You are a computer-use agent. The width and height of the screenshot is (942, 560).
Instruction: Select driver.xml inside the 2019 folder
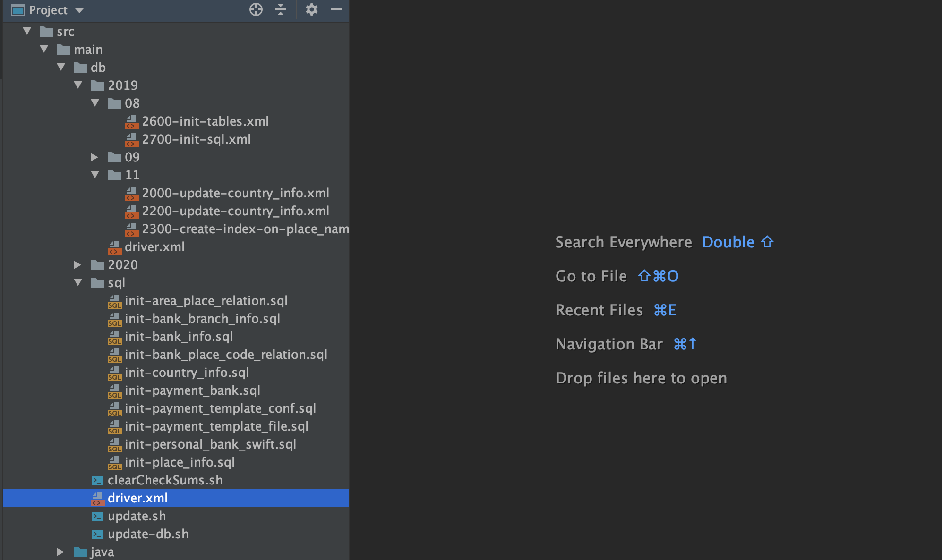[154, 247]
